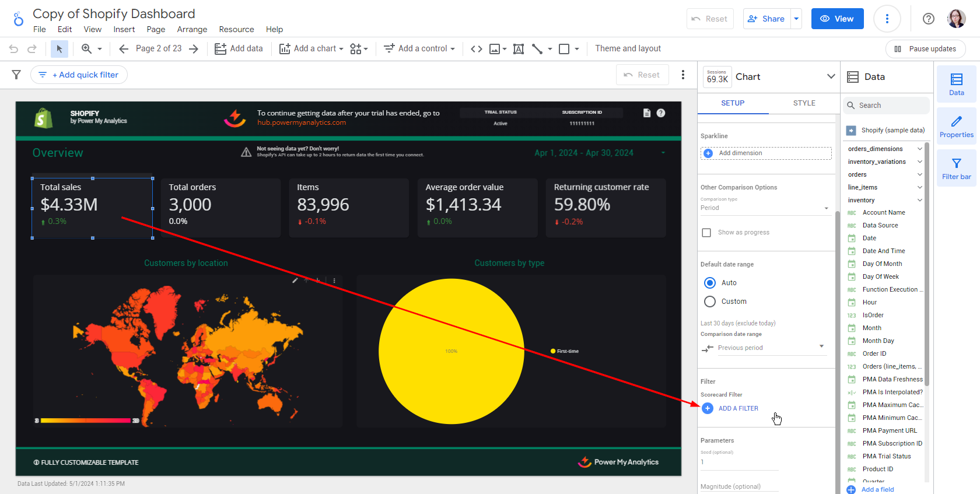Open the Comparison type Period dropdown

(764, 208)
